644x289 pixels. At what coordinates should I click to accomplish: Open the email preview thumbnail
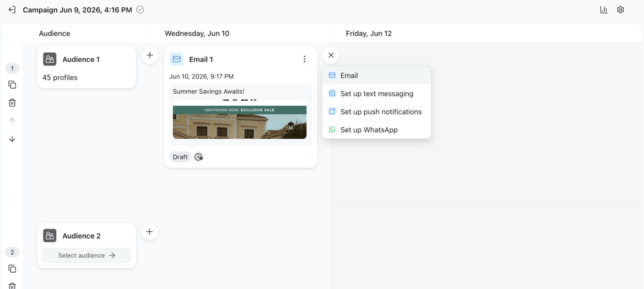240,119
